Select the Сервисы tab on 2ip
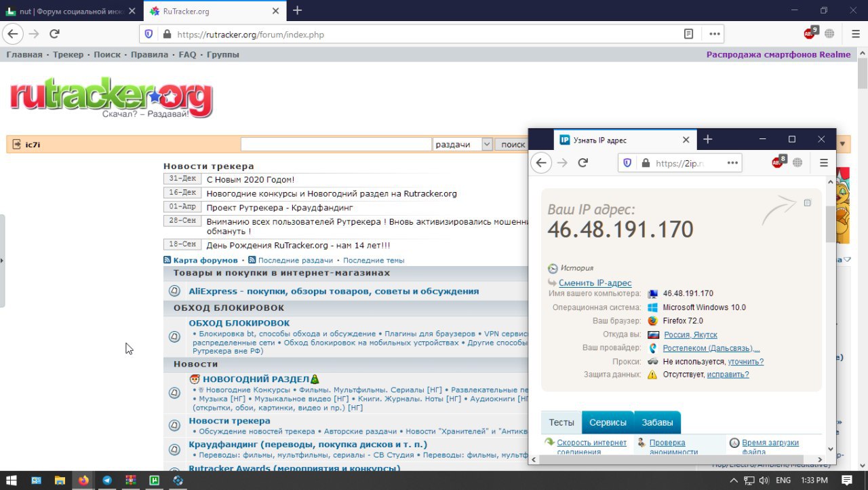The width and height of the screenshot is (868, 490). [x=608, y=422]
